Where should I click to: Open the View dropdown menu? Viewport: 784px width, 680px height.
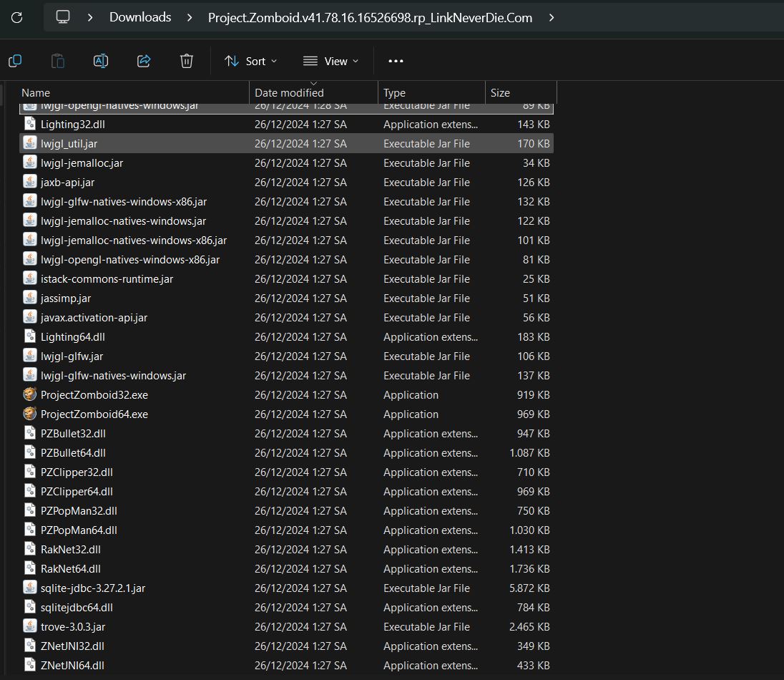[x=330, y=61]
